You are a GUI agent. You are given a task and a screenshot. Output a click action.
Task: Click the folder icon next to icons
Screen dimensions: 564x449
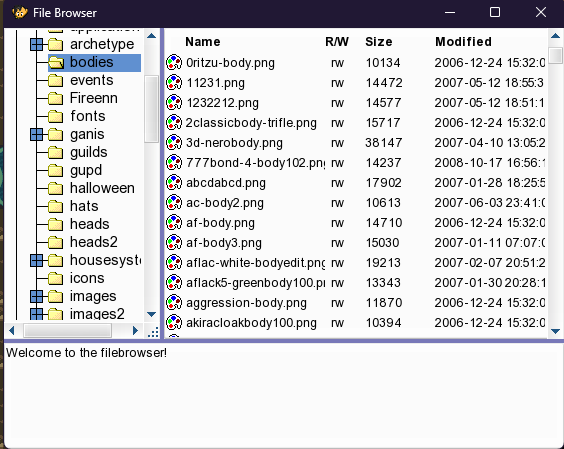point(55,278)
